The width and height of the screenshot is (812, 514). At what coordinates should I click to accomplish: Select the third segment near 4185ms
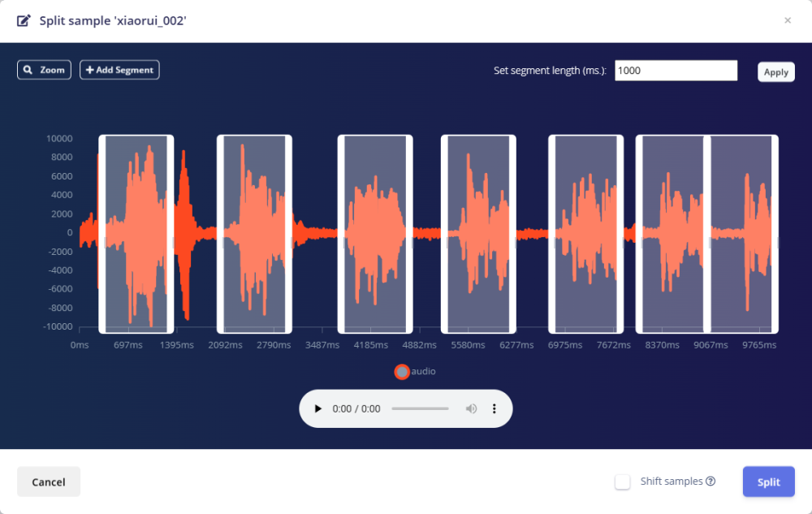coord(375,234)
